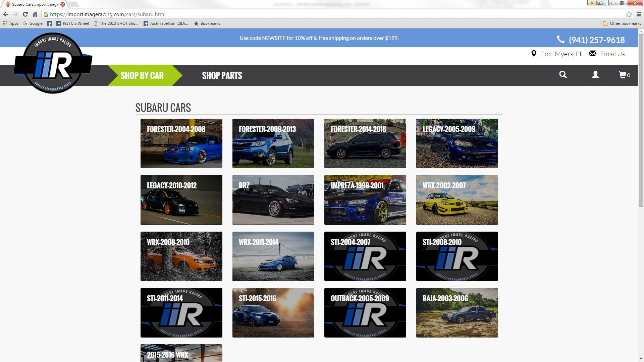The height and width of the screenshot is (362, 644).
Task: Open STI 2011-2014 car tile
Action: point(181,313)
